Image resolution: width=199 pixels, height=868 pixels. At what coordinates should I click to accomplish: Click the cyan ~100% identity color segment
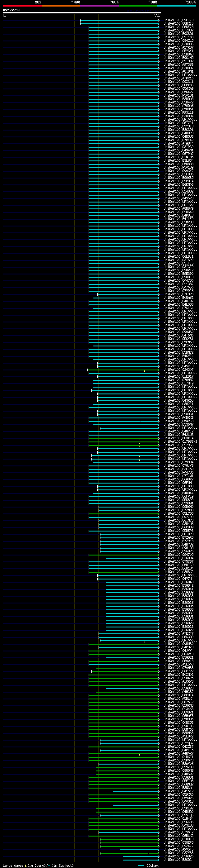[177, 6]
